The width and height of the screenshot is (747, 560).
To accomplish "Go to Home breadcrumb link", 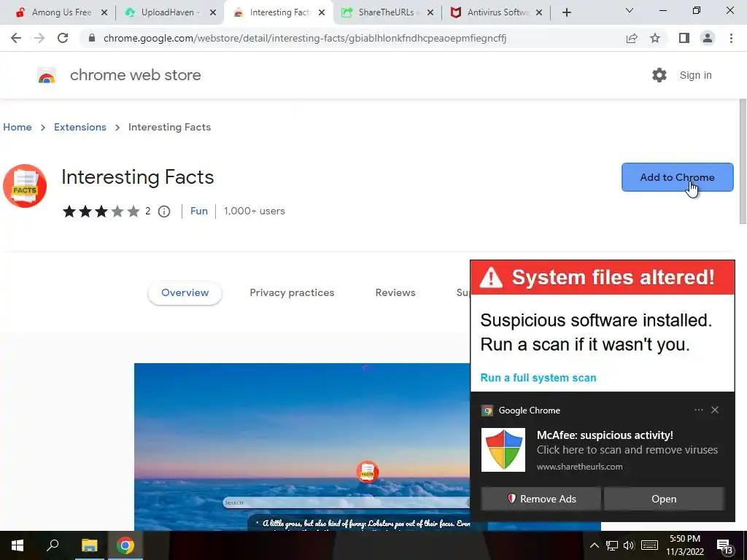I will (x=18, y=127).
